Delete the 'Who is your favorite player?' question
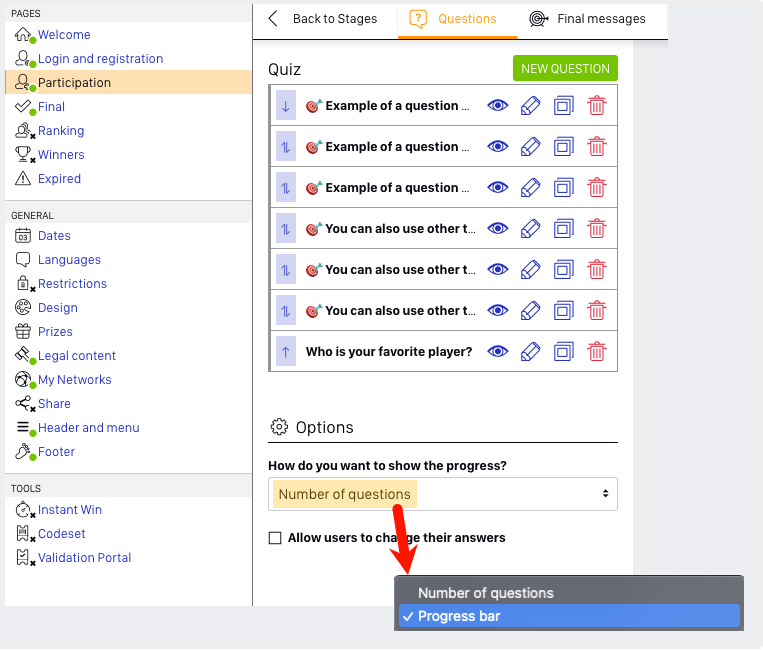Image resolution: width=763 pixels, height=650 pixels. (x=597, y=352)
